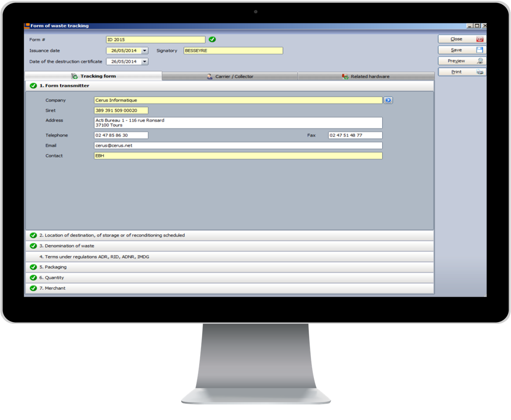Screen dimensions: 511x420
Task: Click the 'Form of waste tracking' title text
Action: click(x=60, y=26)
